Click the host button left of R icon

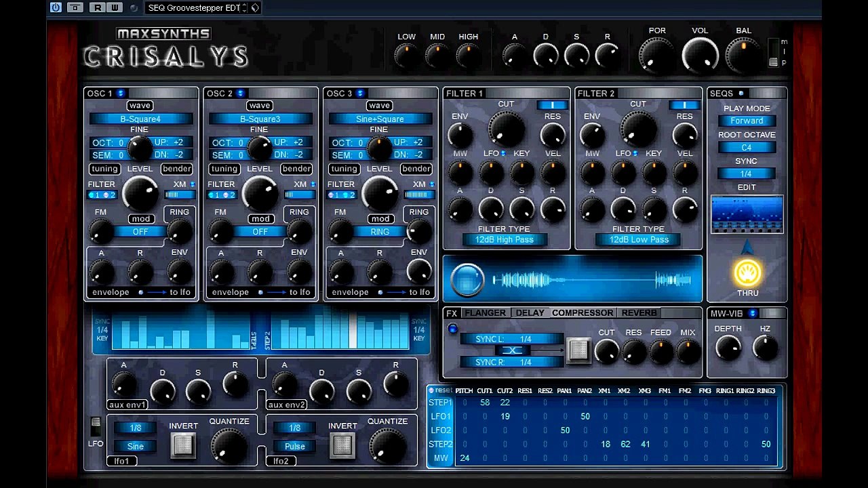75,7
